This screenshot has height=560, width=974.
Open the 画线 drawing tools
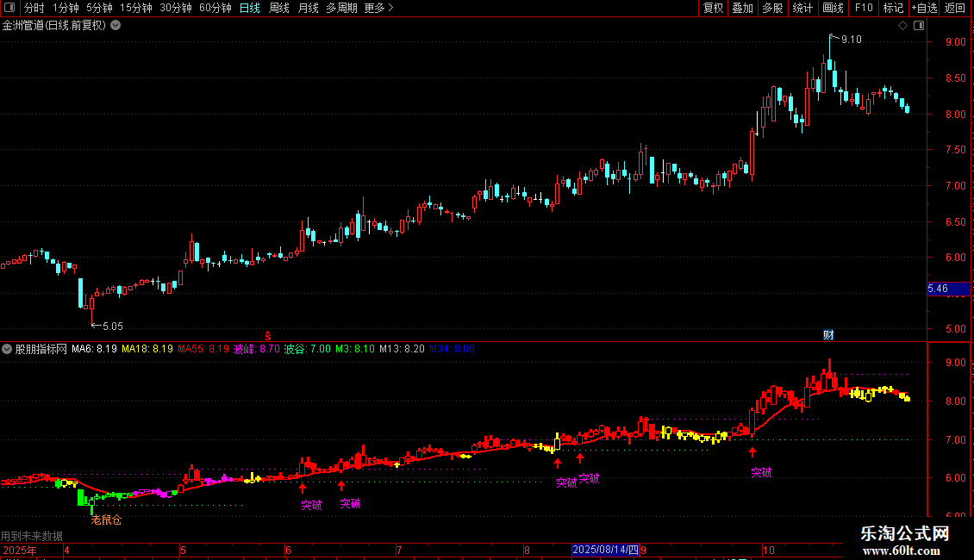tap(833, 8)
